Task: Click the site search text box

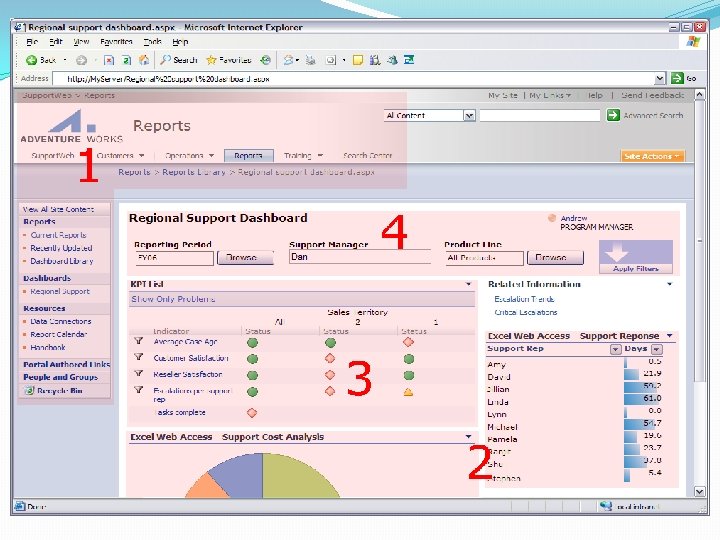Action: tap(540, 115)
